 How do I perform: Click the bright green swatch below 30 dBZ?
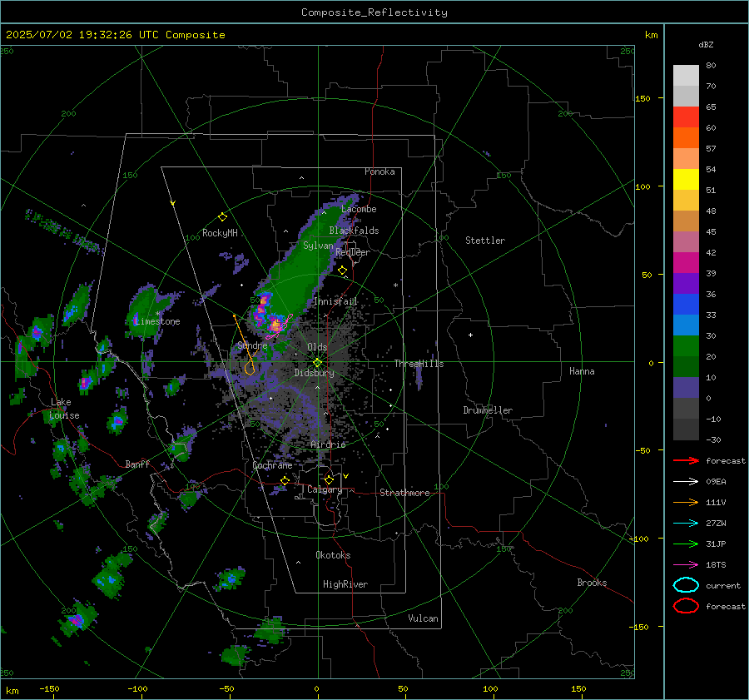tap(686, 346)
